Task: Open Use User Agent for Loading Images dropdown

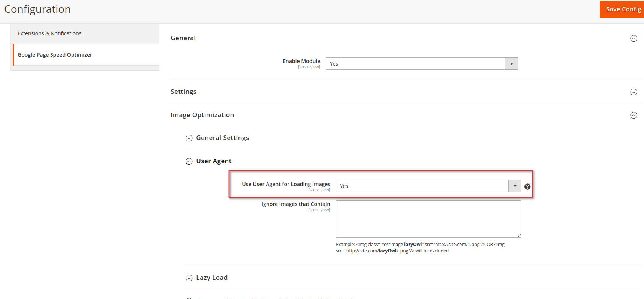Action: click(x=428, y=186)
